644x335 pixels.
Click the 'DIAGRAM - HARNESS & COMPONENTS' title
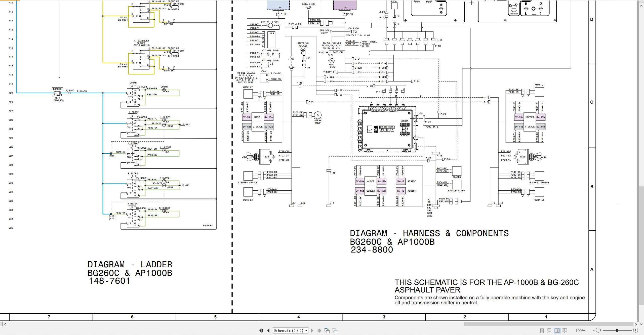tap(429, 233)
